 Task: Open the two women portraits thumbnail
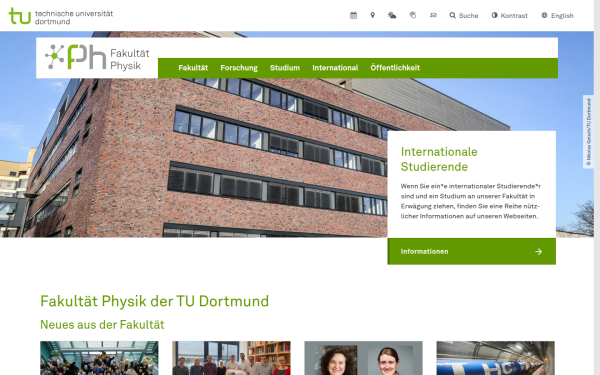[x=363, y=358]
